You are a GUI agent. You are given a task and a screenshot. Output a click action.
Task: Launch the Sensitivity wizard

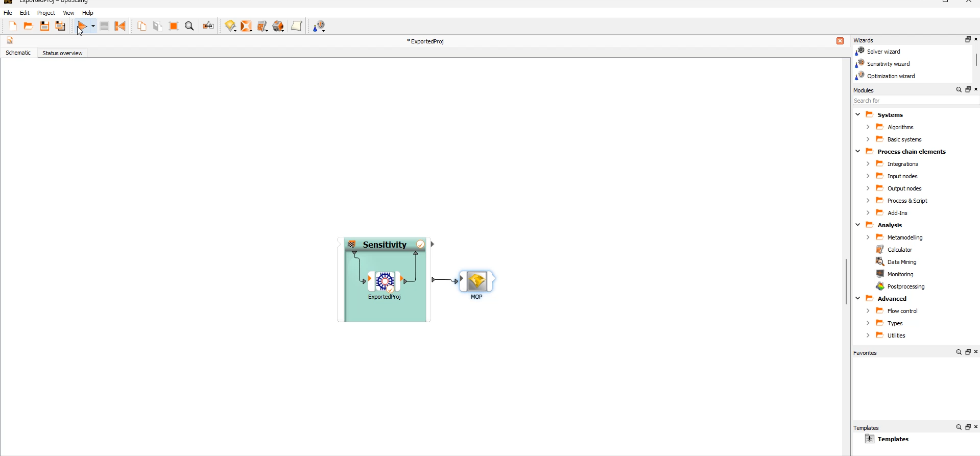888,64
